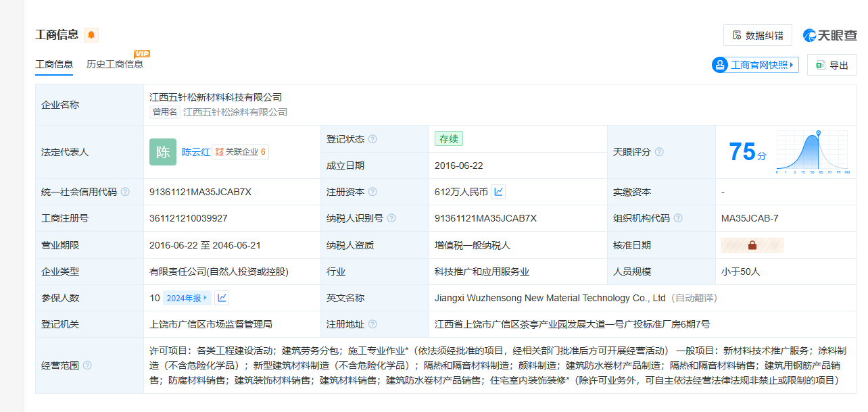868x412 pixels.
Task: View 关联企业 6 related companies
Action: pyautogui.click(x=241, y=152)
